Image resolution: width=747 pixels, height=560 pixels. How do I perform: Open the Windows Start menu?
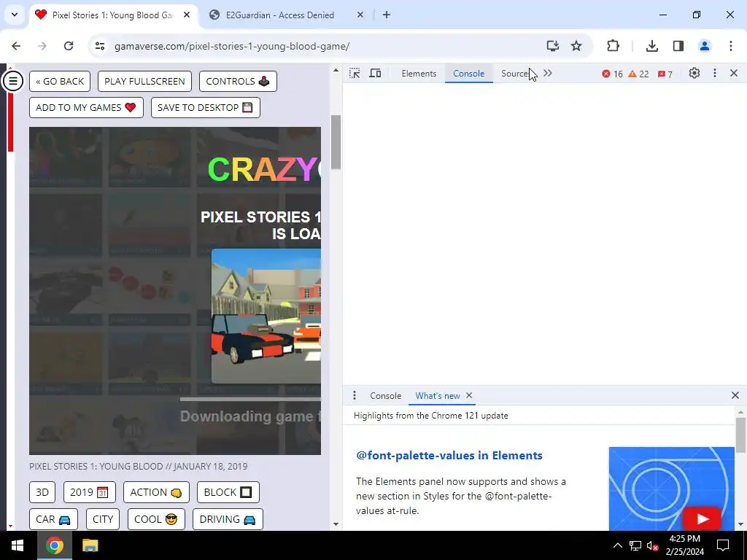(x=18, y=545)
